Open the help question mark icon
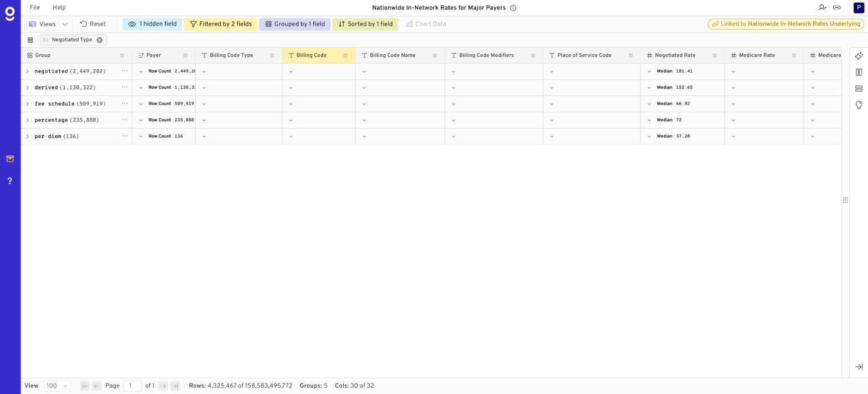Screen dimensions: 868x394 click(x=10, y=181)
